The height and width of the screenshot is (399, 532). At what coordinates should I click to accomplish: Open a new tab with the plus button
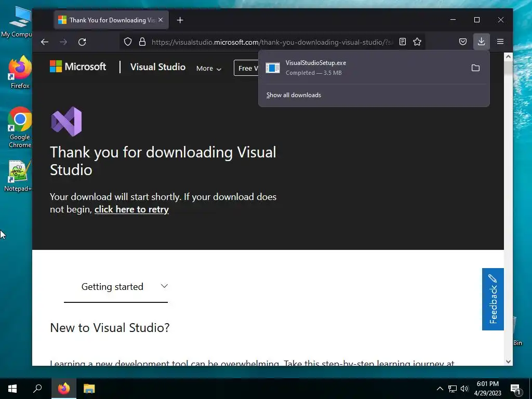(x=180, y=20)
